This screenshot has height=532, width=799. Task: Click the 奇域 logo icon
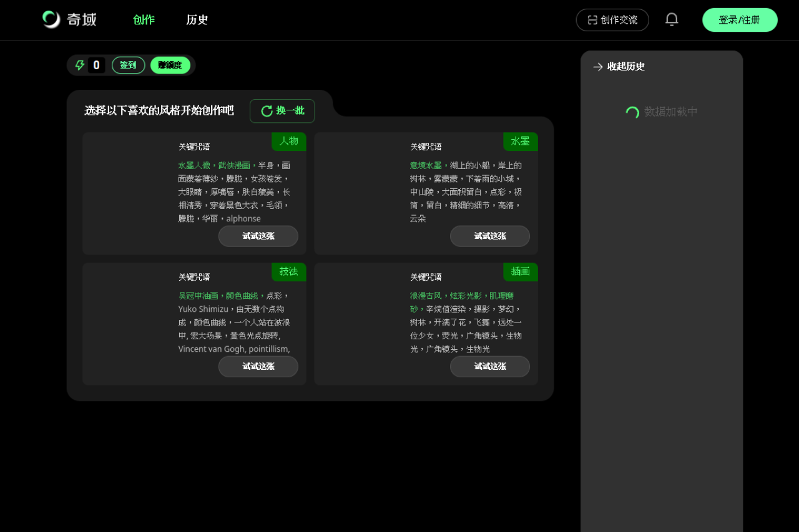click(x=51, y=19)
